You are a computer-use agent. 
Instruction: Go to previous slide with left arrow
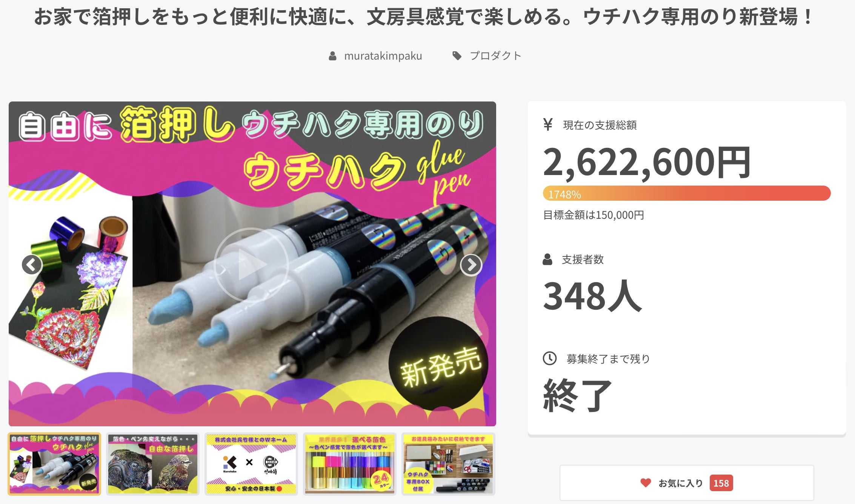pos(32,265)
